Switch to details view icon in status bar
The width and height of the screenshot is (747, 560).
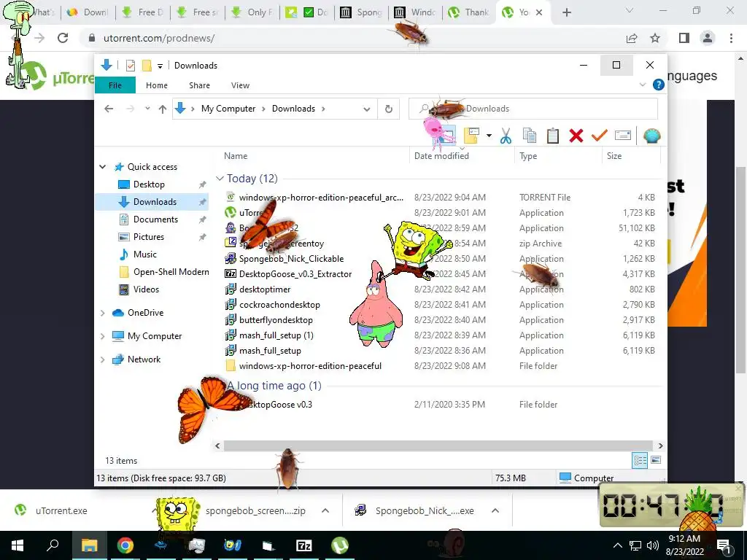point(640,460)
